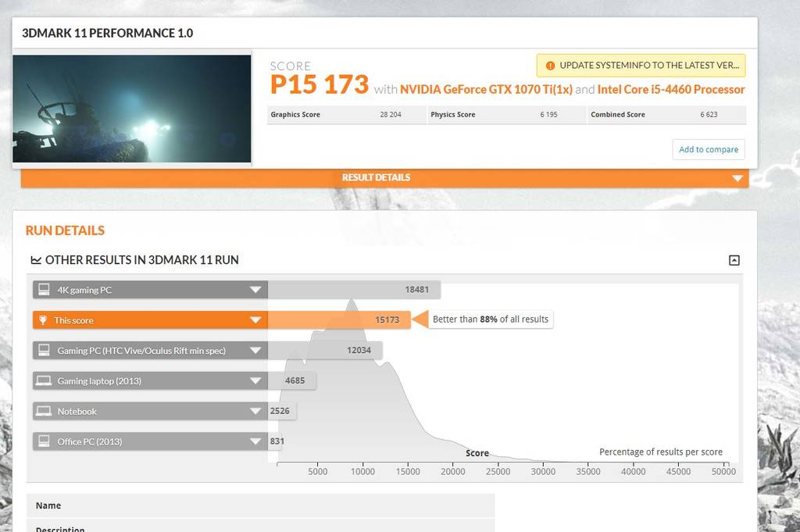Expand the Gaming PC (HTC Vive/Oculus Rift min spec) row dropdown arrow
The image size is (800, 532).
tap(255, 351)
